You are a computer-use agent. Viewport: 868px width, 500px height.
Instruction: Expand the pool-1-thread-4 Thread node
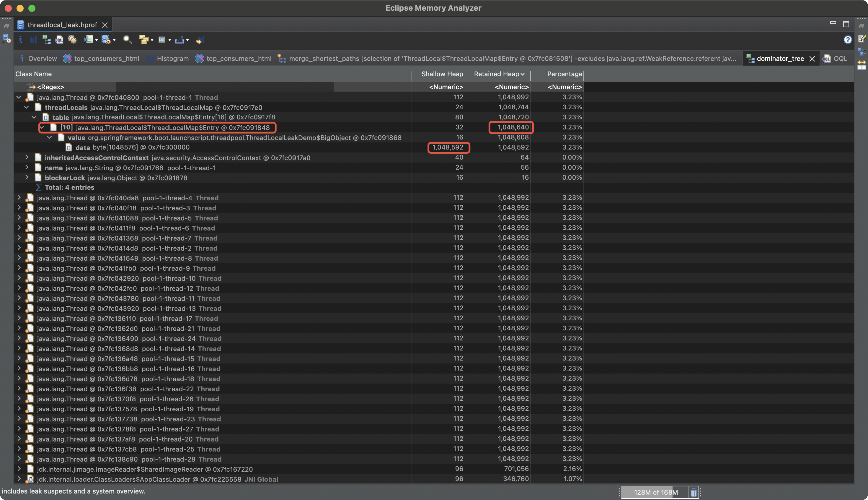(x=19, y=198)
